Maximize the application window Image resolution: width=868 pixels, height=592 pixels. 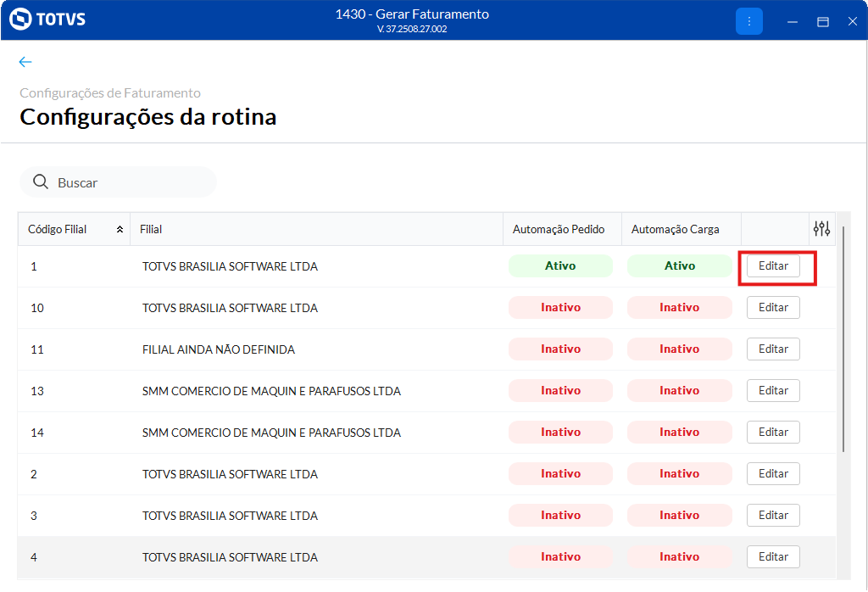(822, 21)
